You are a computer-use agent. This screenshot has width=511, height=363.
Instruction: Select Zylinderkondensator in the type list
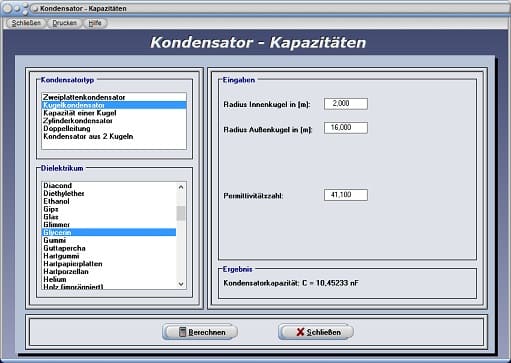coord(114,121)
